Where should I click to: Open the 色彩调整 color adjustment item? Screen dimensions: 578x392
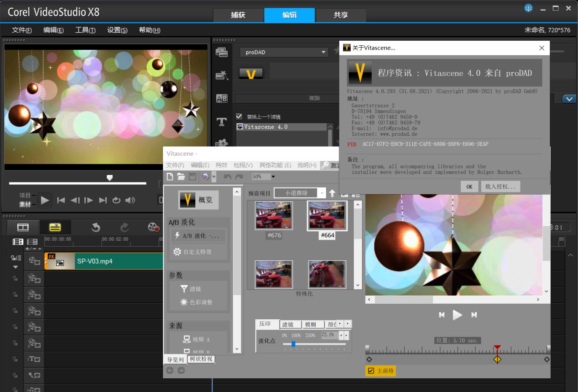pos(196,302)
